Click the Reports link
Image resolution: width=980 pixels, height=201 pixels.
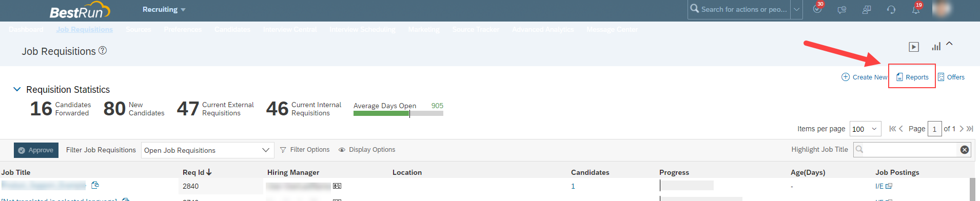[x=912, y=77]
